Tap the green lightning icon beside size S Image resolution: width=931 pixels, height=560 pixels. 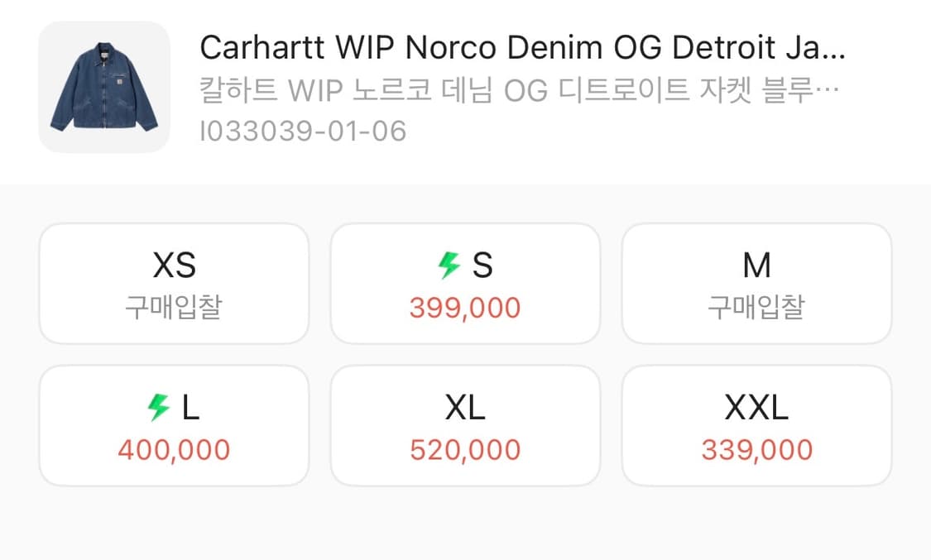(x=449, y=265)
